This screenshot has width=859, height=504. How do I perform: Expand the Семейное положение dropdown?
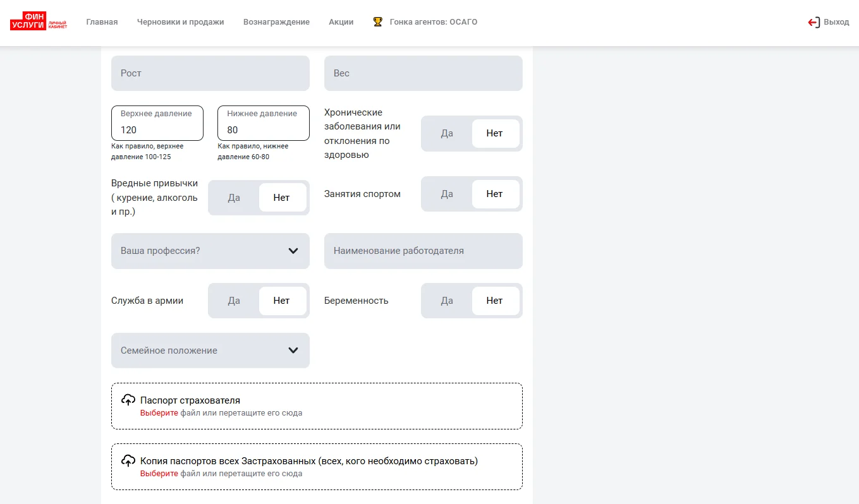tap(210, 351)
